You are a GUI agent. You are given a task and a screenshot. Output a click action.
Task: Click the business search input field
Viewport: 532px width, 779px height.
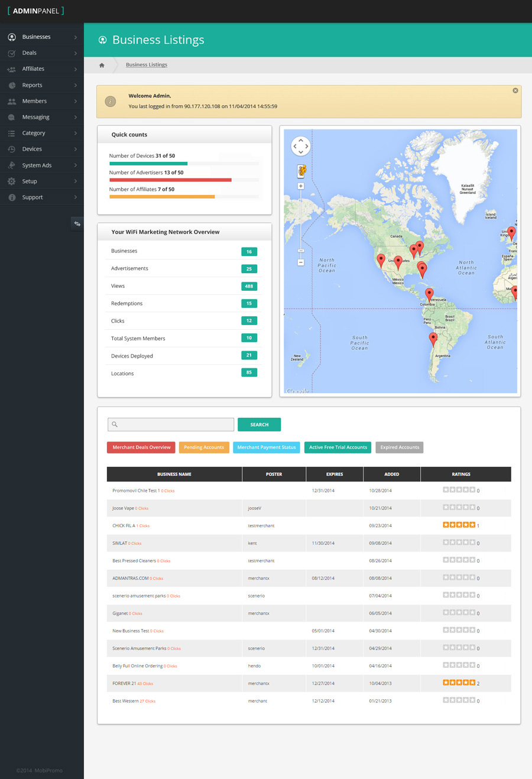pos(171,424)
